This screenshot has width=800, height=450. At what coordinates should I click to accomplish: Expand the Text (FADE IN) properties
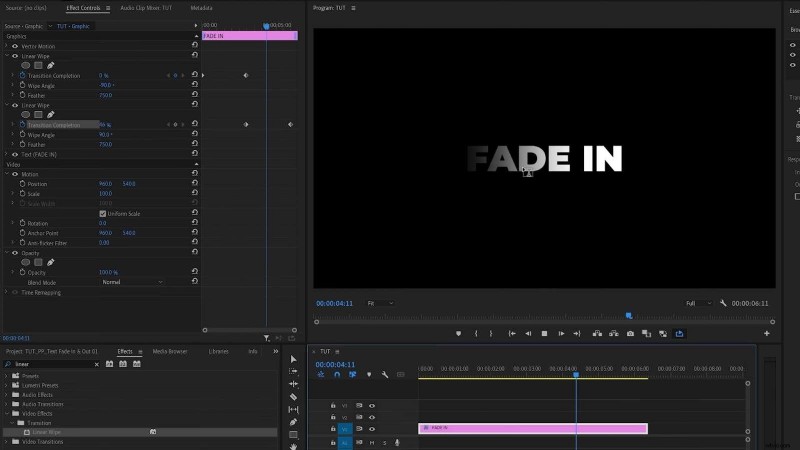click(x=7, y=155)
